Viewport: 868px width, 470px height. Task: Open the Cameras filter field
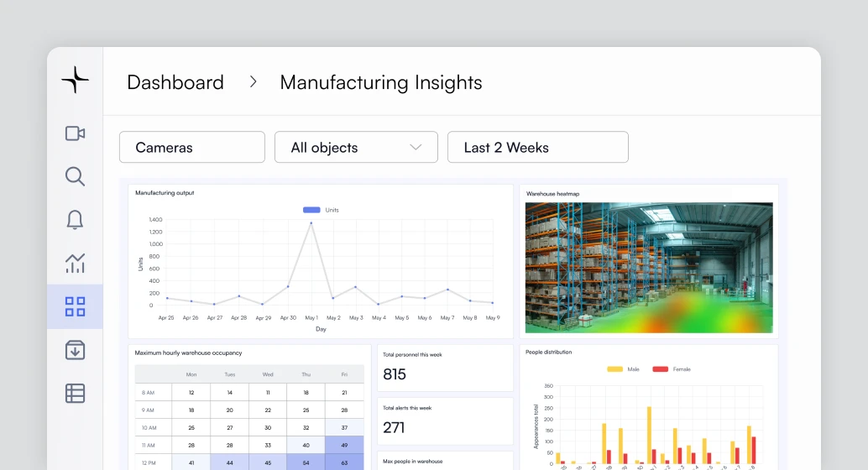click(x=192, y=147)
